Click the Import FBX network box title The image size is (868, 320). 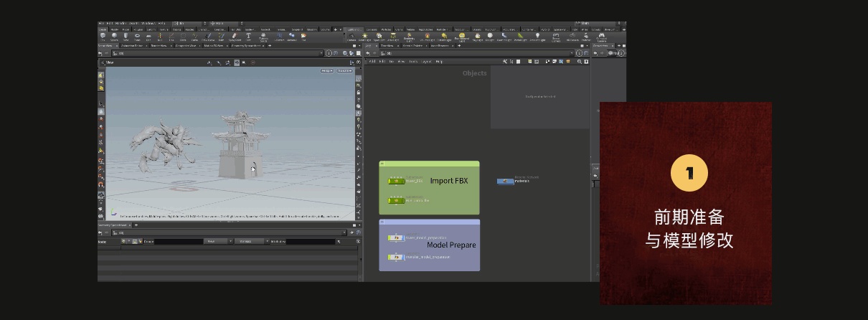click(449, 181)
